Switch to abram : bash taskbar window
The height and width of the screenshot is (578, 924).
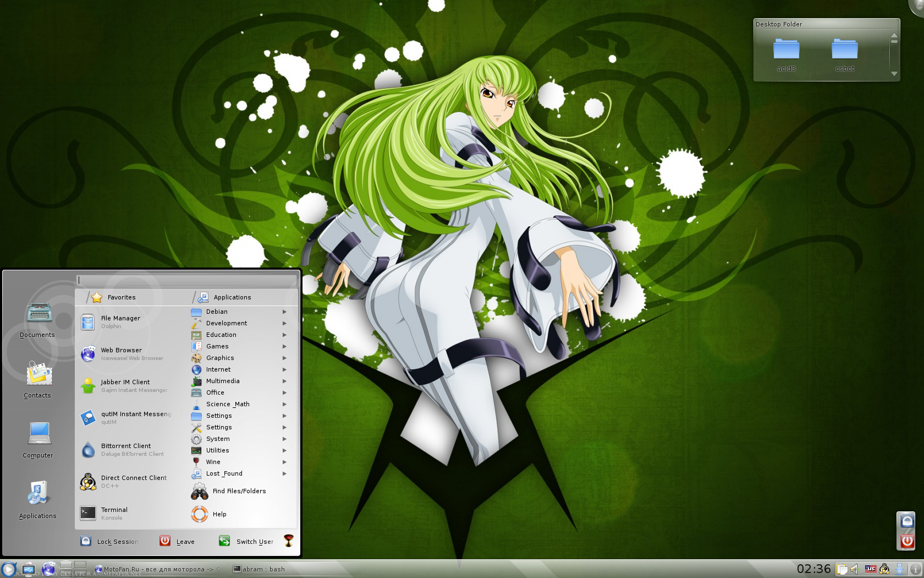pos(259,569)
